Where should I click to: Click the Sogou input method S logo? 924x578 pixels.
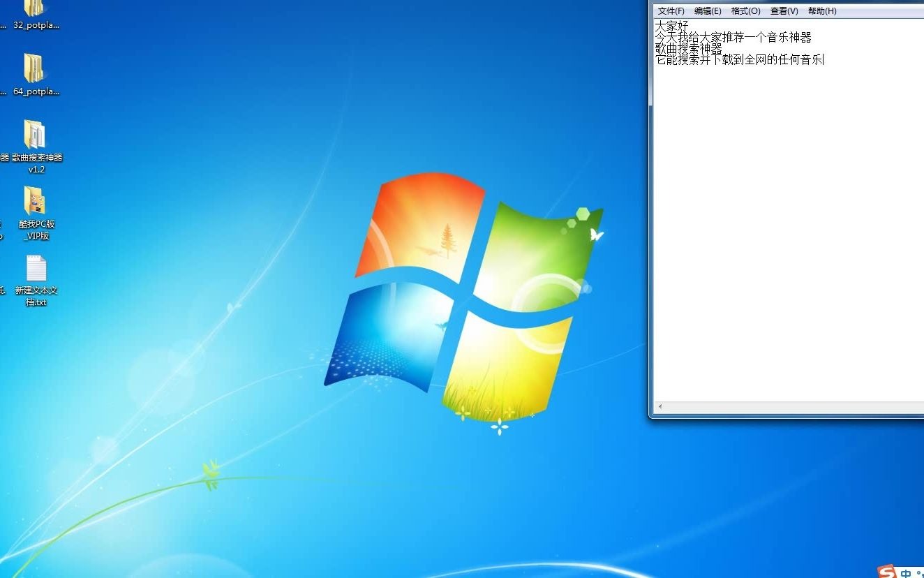[886, 572]
